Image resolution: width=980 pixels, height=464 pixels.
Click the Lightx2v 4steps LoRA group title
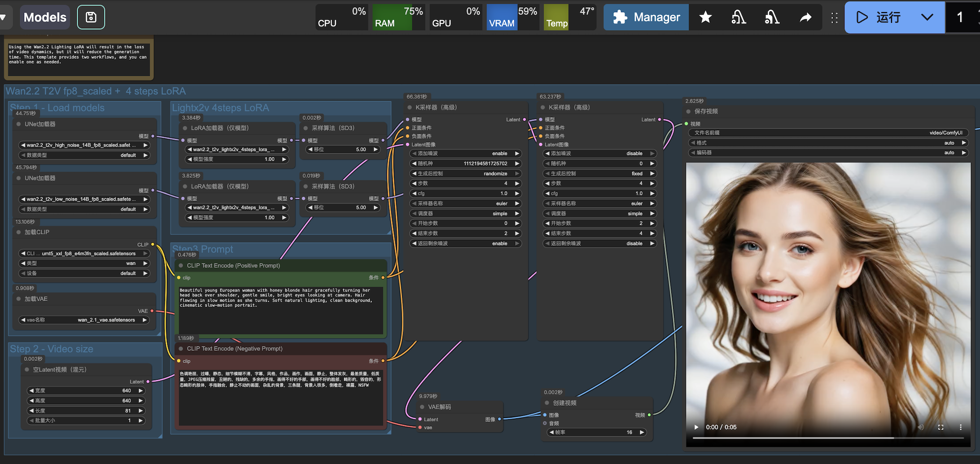220,108
